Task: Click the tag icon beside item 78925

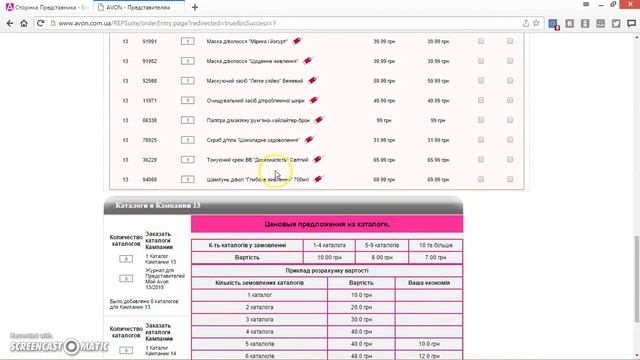Action: pos(309,140)
